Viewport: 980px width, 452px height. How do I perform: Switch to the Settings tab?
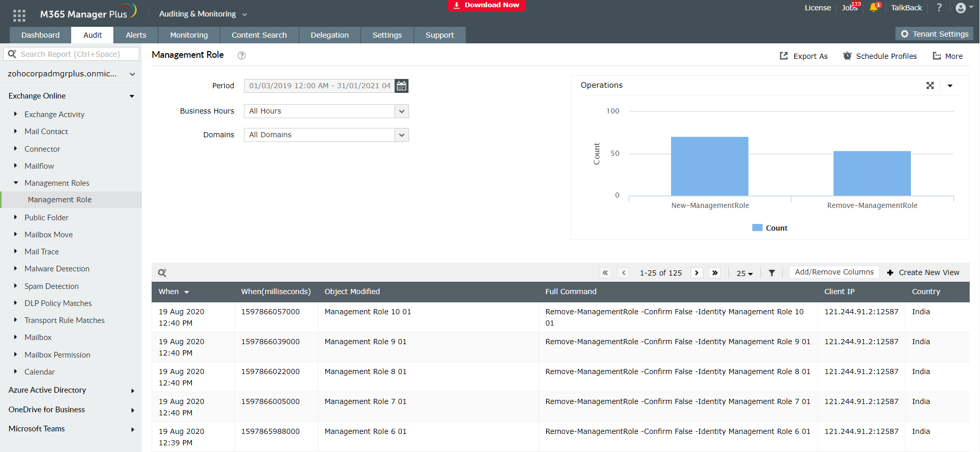tap(387, 35)
